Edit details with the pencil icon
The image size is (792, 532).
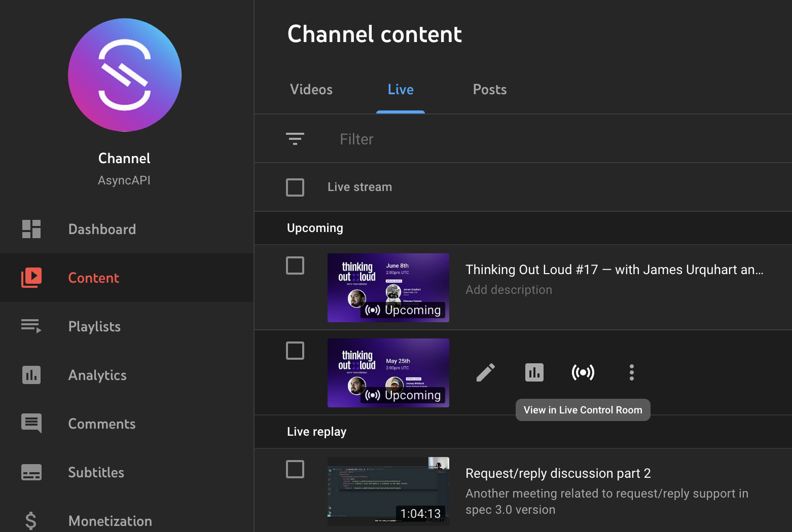[486, 372]
